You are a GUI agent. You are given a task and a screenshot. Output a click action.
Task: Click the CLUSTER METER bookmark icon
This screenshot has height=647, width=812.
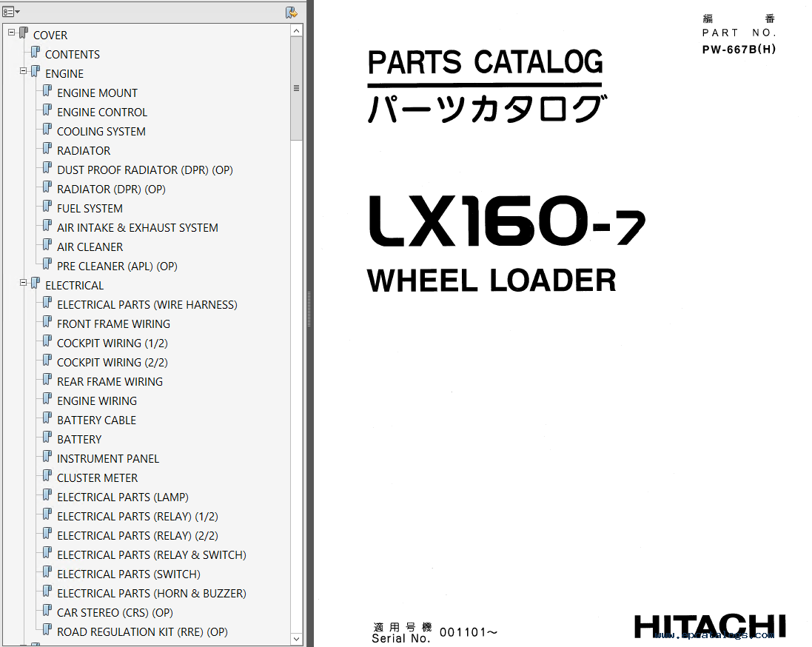coord(47,476)
